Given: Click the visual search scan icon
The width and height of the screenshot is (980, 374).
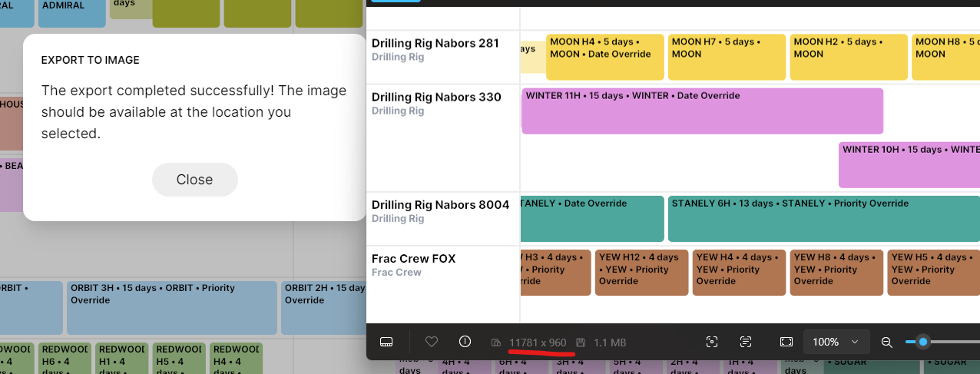Looking at the screenshot, I should tap(712, 342).
